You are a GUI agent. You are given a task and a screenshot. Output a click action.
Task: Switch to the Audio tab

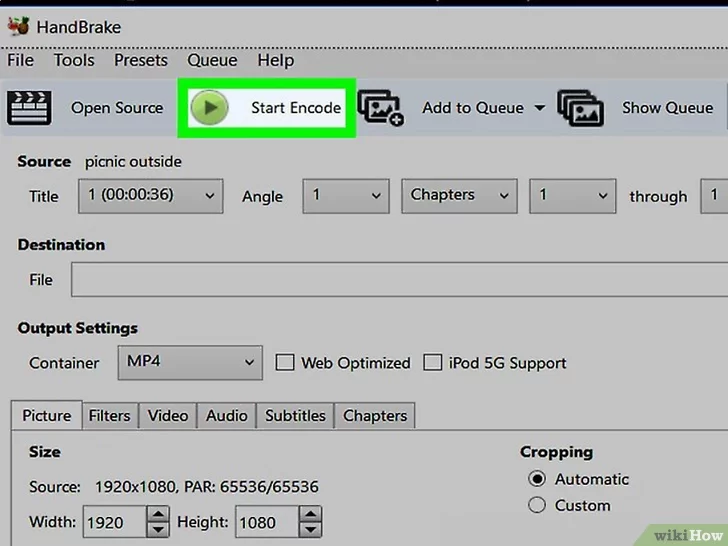tap(227, 415)
